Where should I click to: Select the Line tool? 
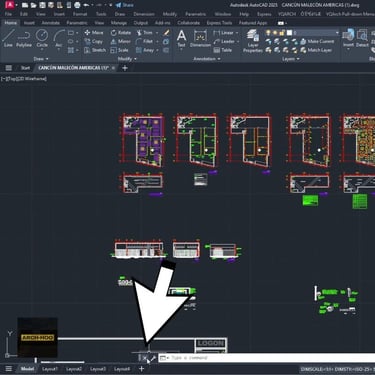pos(8,38)
